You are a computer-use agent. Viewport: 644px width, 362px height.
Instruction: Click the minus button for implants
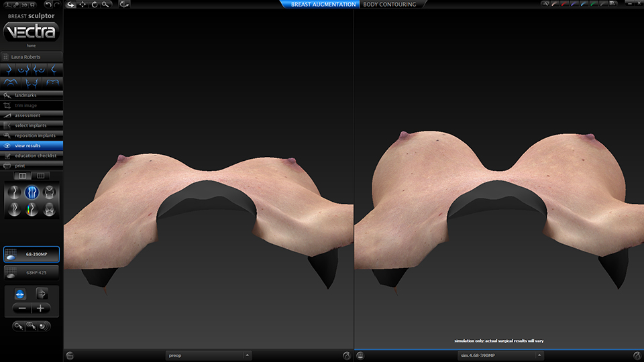pyautogui.click(x=22, y=308)
